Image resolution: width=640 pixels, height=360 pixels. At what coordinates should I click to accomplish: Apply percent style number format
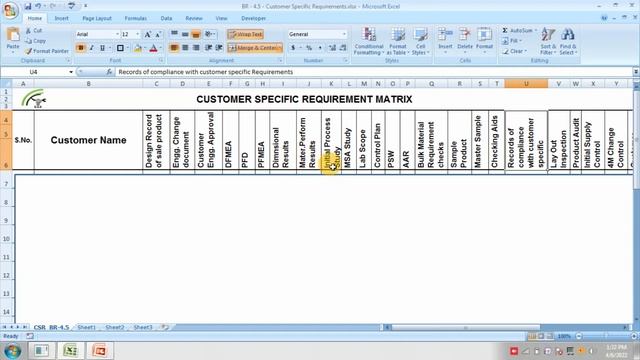pyautogui.click(x=309, y=48)
